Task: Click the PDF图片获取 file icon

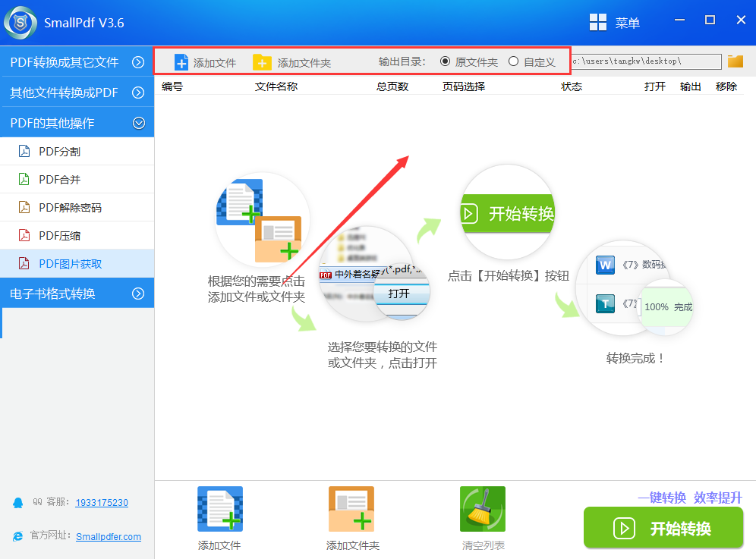Action: click(x=24, y=264)
